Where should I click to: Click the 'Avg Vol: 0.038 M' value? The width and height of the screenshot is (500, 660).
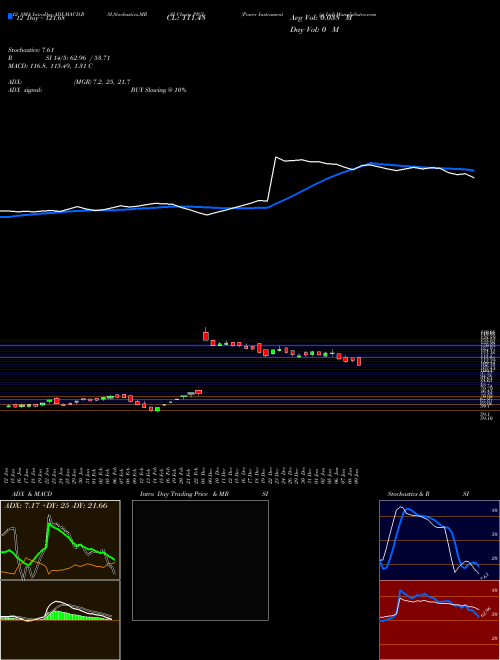(320, 18)
